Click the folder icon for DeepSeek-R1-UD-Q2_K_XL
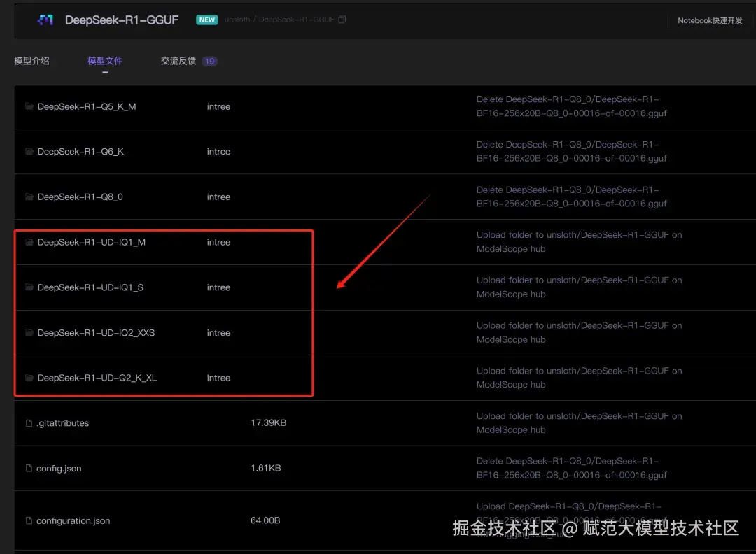 pos(29,378)
